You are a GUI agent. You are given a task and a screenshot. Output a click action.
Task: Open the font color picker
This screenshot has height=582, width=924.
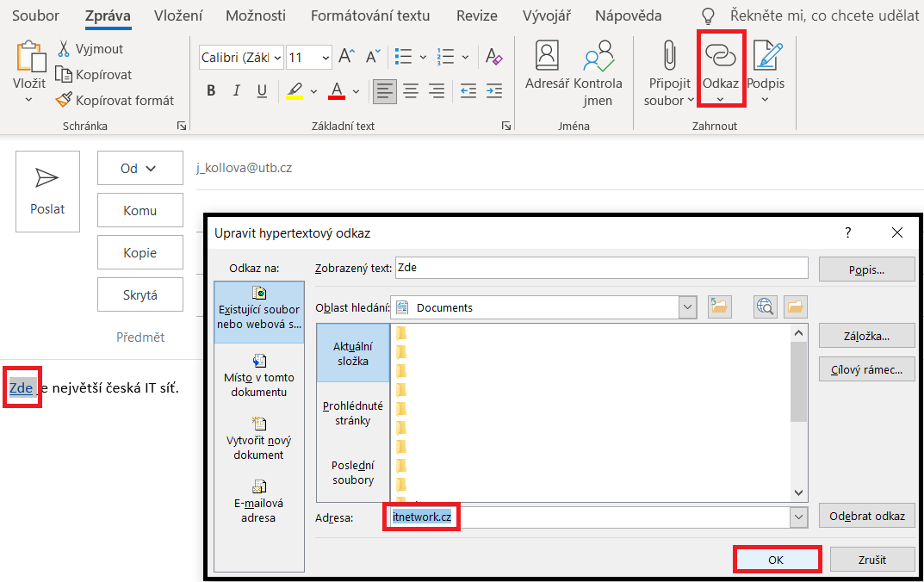coord(338,90)
